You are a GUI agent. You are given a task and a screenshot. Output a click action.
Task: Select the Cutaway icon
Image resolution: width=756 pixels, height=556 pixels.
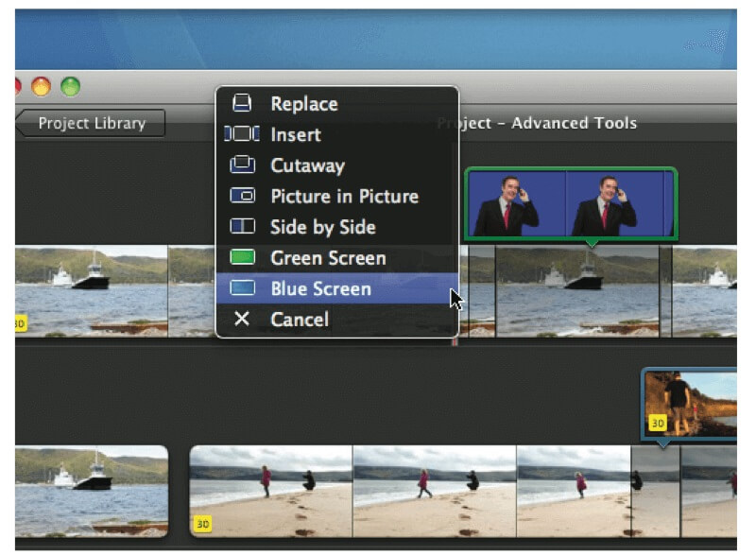coord(244,165)
